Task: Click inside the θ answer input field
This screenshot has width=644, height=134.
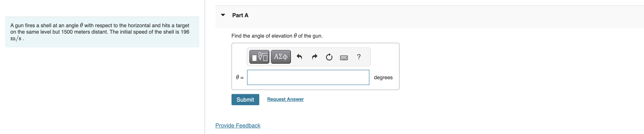Action: 308,77
